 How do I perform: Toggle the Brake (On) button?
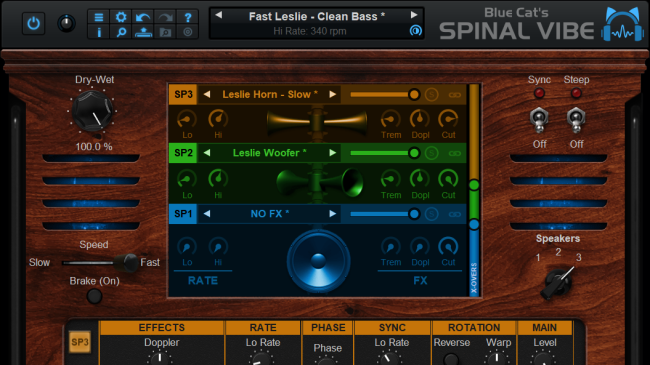pos(94,296)
